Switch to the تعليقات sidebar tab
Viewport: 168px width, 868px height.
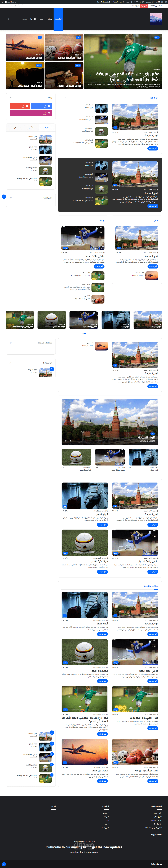14,128
